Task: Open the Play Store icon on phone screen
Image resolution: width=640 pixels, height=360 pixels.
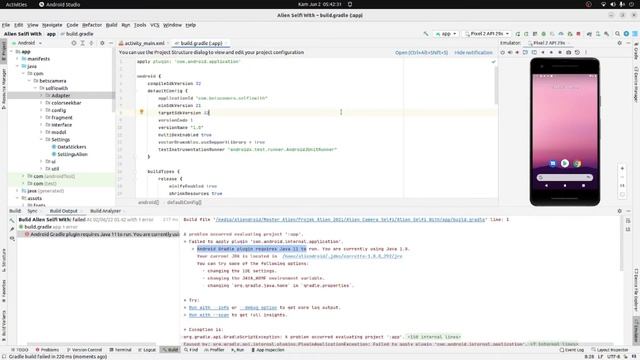Action: 564,163
